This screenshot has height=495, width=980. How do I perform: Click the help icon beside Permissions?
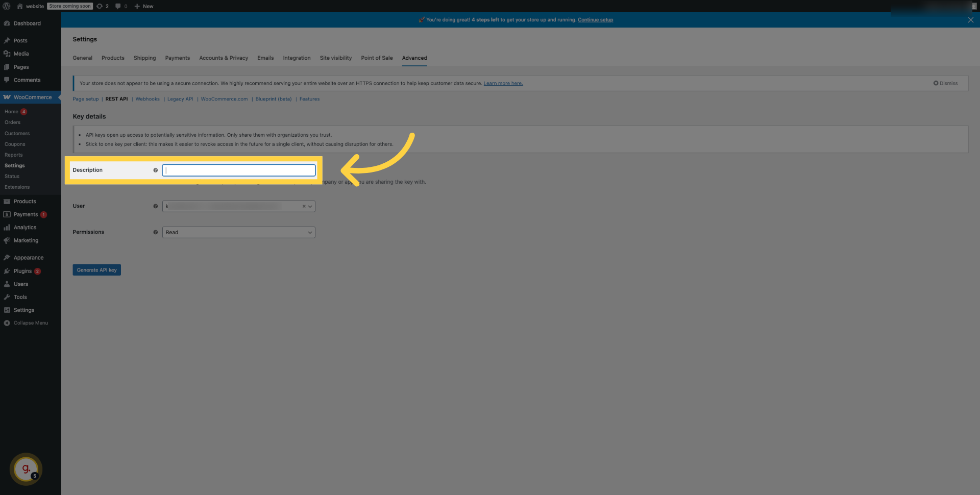point(155,232)
